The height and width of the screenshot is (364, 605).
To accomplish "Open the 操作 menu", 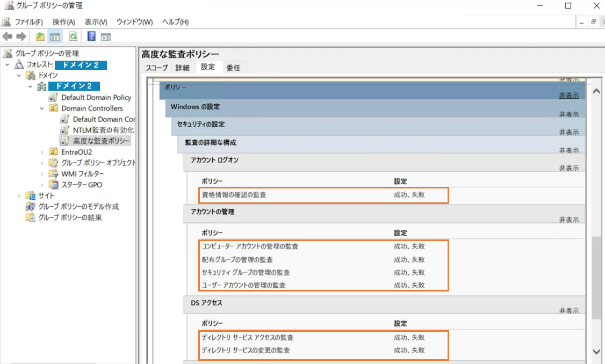I will pos(63,21).
